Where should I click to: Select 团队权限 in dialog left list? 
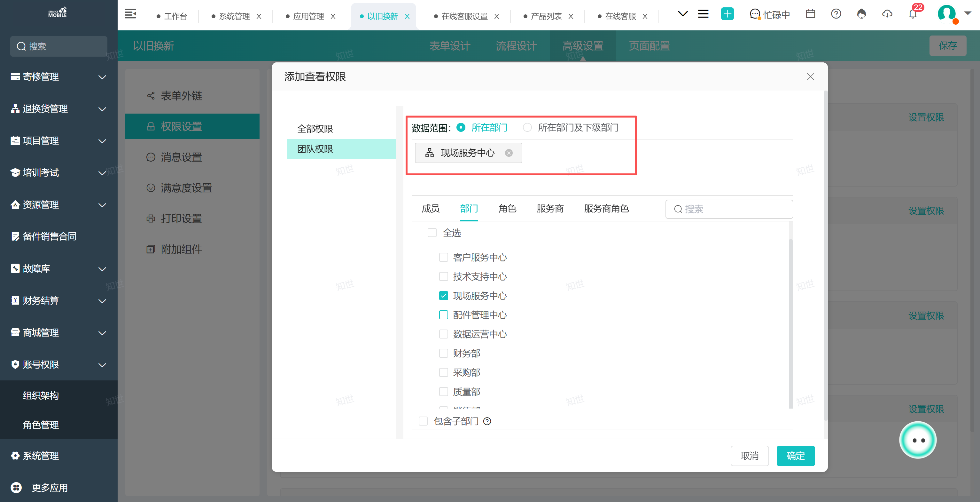tap(341, 149)
